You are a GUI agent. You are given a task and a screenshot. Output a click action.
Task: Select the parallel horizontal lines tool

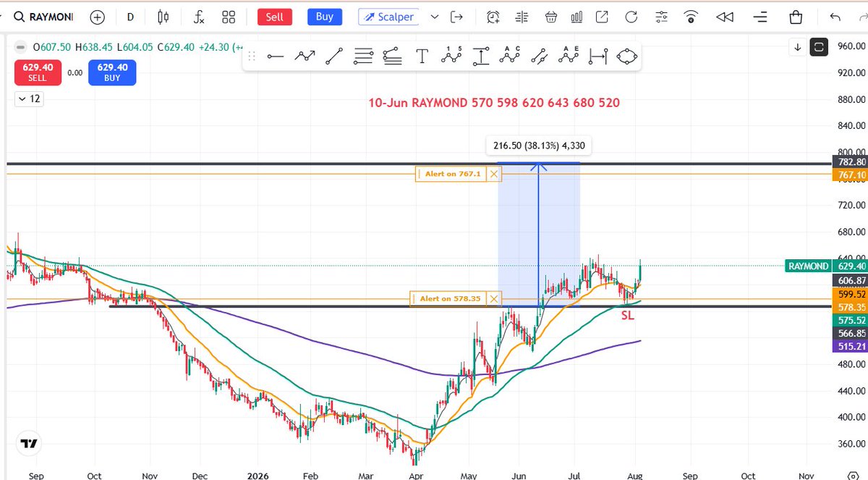(x=363, y=56)
